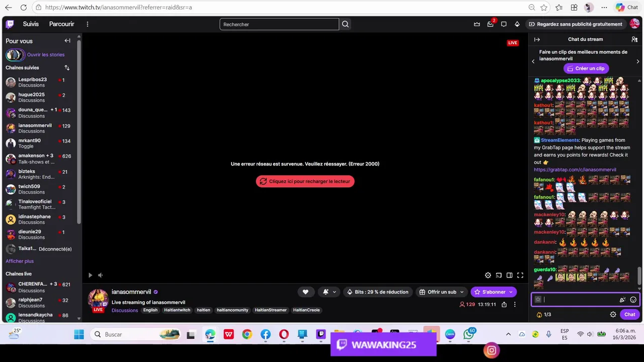Open WhatsApp in the taskbar
Screen dimensions: 644x362
[468, 334]
